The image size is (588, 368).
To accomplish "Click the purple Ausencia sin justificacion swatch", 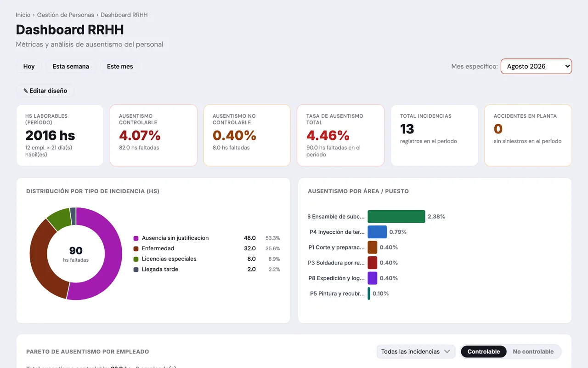I will point(136,238).
